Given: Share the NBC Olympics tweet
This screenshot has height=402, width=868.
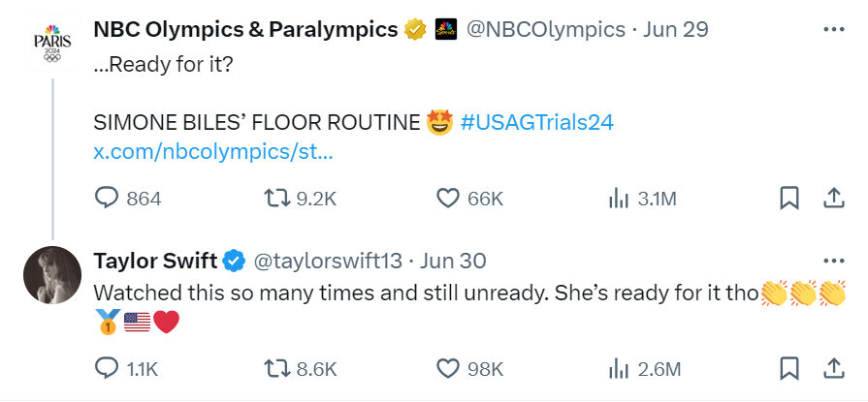Looking at the screenshot, I should click(x=833, y=198).
